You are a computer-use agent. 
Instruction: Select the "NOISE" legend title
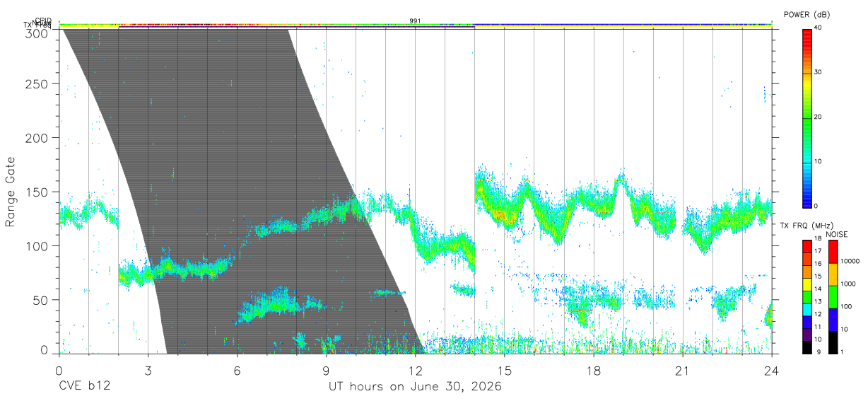point(838,234)
